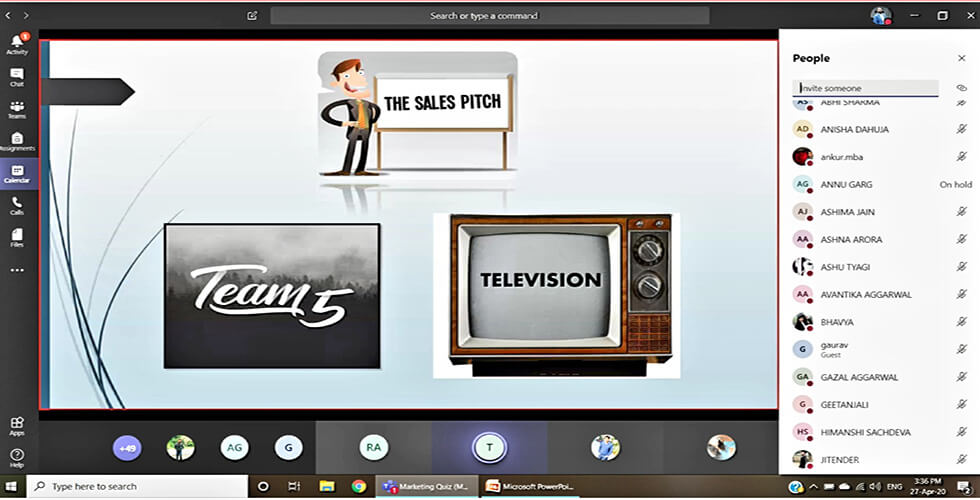Toggle mute icon for GEETANJALI
Viewport: 980px width, 500px height.
pyautogui.click(x=961, y=405)
